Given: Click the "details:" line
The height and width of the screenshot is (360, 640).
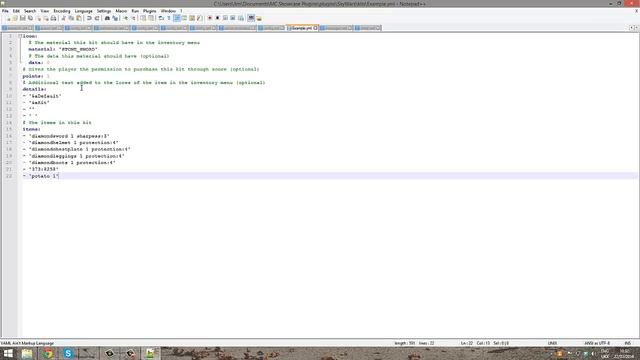Looking at the screenshot, I should click(34, 89).
